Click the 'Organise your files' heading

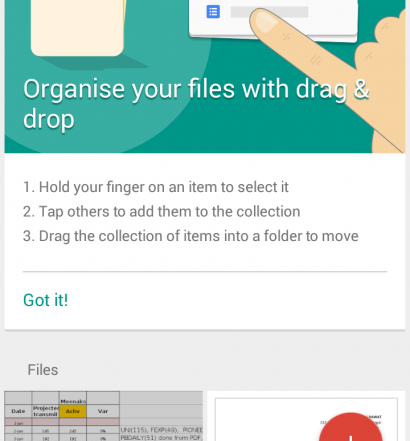[x=196, y=104]
